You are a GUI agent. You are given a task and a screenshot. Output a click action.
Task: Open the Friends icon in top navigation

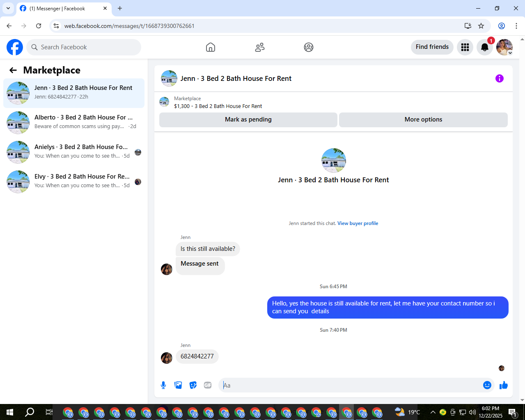260,47
